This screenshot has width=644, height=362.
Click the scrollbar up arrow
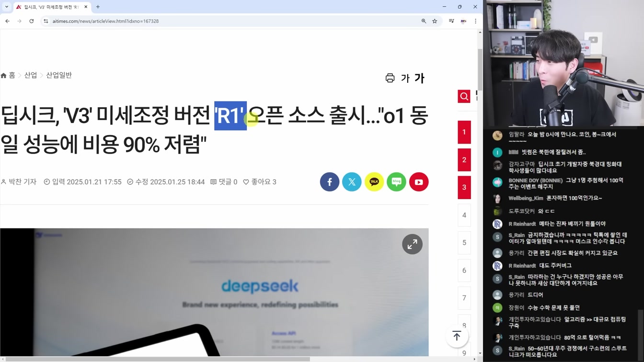click(x=480, y=32)
